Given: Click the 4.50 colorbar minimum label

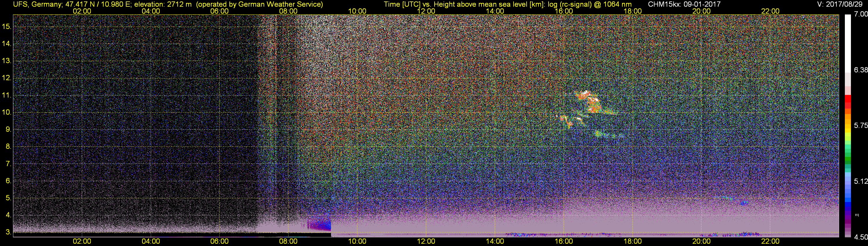Looking at the screenshot, I should [x=860, y=237].
